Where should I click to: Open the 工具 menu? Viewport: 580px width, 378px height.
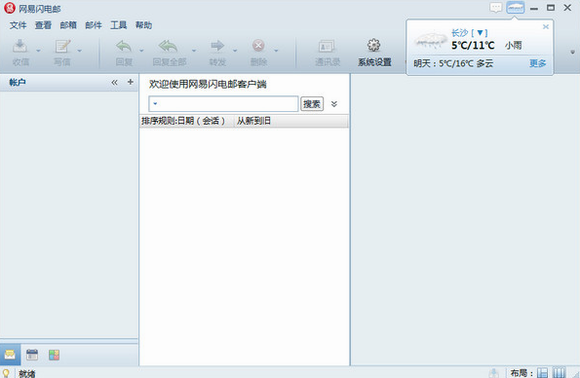pyautogui.click(x=118, y=25)
